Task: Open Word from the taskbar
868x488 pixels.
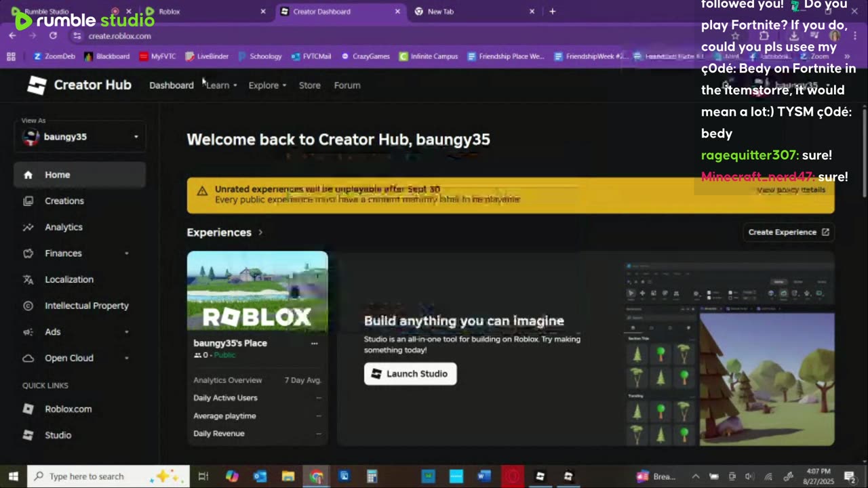Action: tap(484, 476)
